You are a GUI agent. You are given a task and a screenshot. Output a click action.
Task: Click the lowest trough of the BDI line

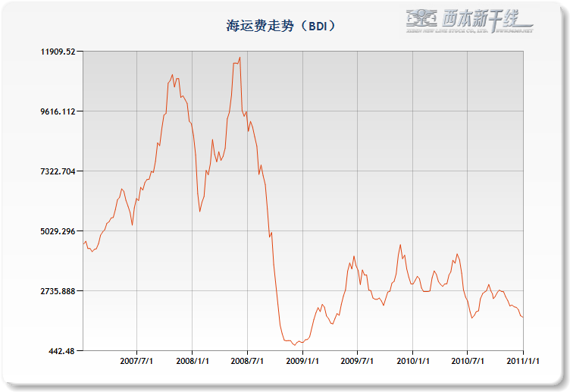[294, 345]
